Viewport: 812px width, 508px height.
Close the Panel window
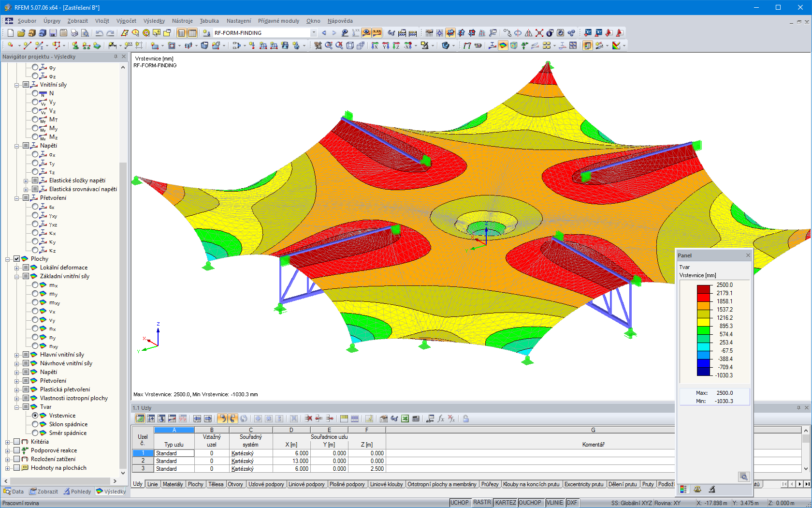748,255
